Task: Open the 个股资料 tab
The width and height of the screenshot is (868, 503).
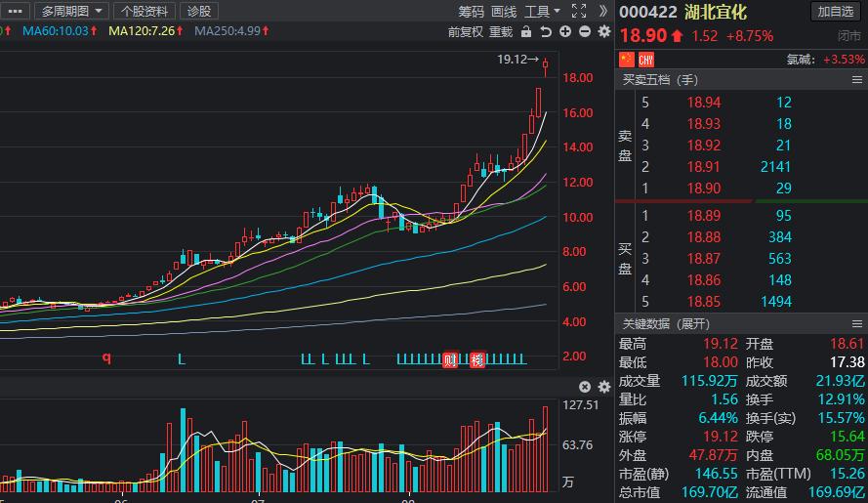Action: [x=145, y=11]
